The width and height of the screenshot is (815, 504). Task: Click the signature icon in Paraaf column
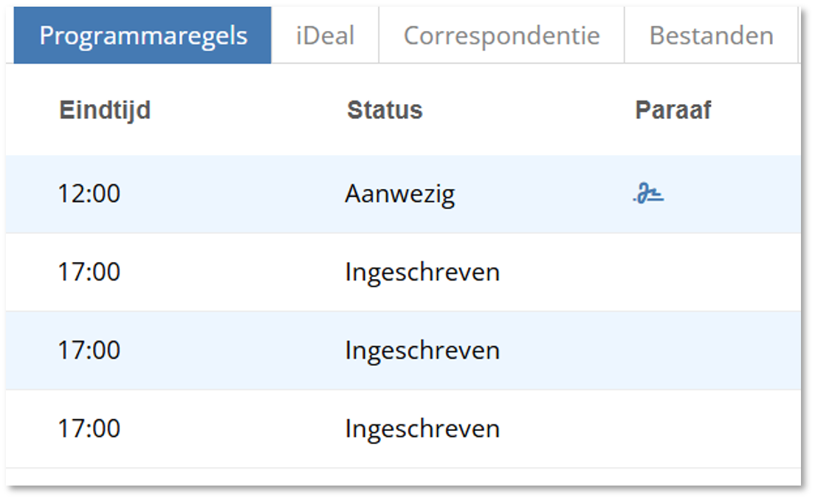(x=649, y=195)
